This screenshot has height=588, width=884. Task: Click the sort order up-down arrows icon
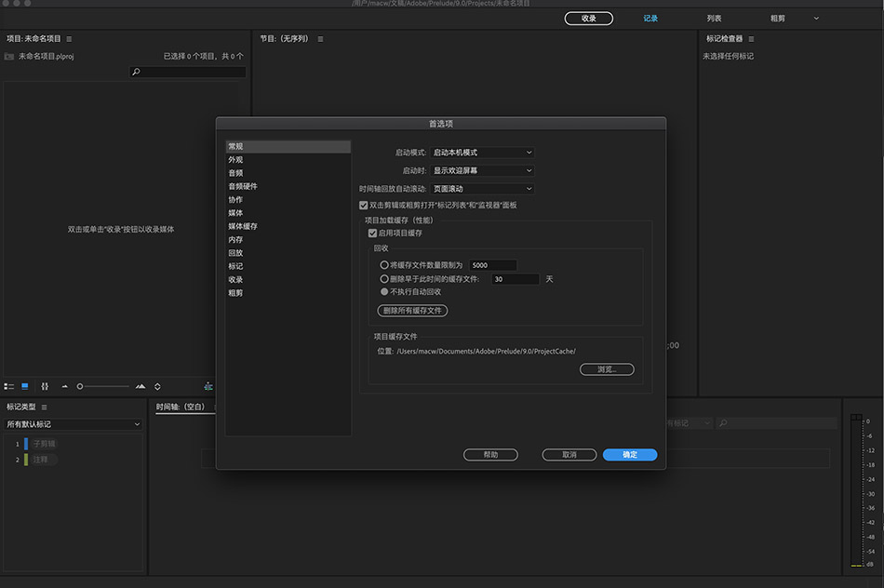point(157,387)
